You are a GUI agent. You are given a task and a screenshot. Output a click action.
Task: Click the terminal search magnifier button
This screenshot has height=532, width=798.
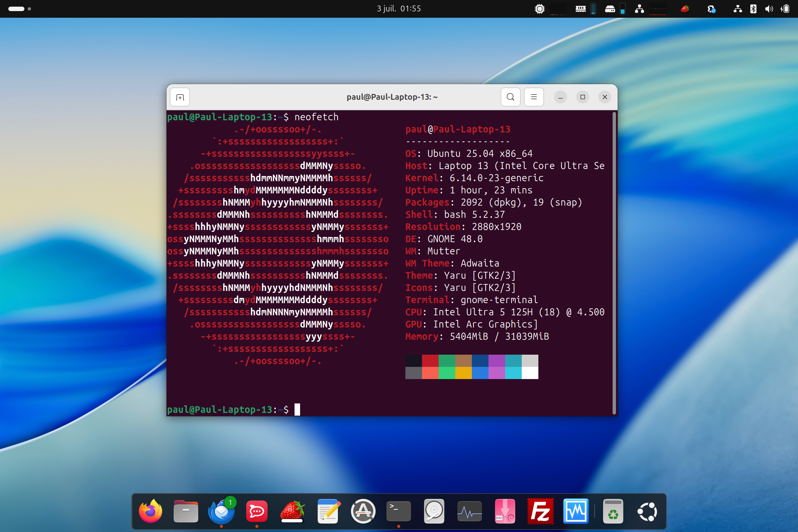tap(510, 97)
